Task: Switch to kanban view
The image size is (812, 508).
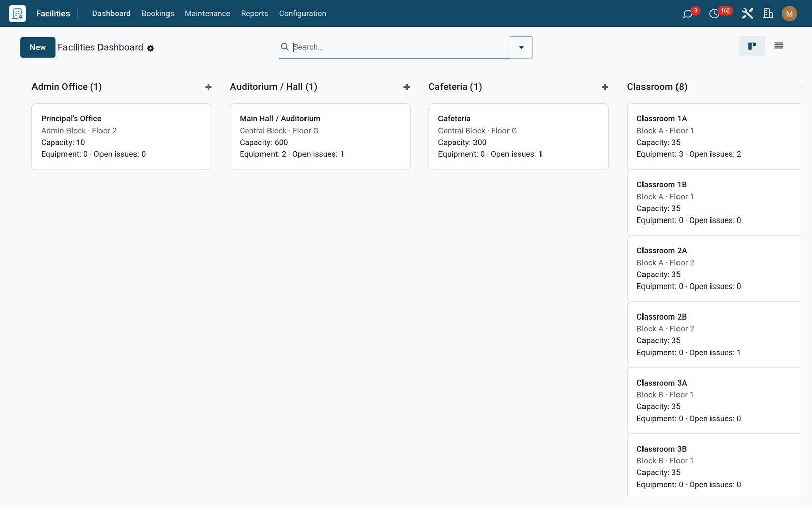Action: (x=752, y=46)
